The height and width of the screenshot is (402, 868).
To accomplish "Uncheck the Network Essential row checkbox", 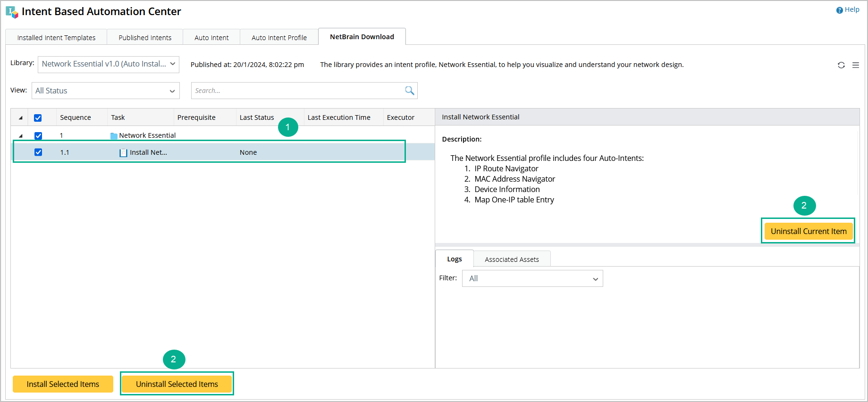I will (x=38, y=136).
